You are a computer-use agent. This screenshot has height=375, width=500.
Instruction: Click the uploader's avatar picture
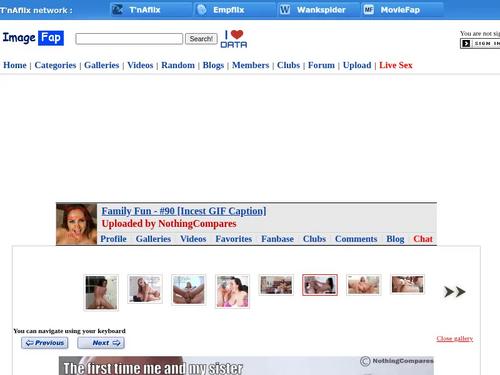(x=77, y=224)
